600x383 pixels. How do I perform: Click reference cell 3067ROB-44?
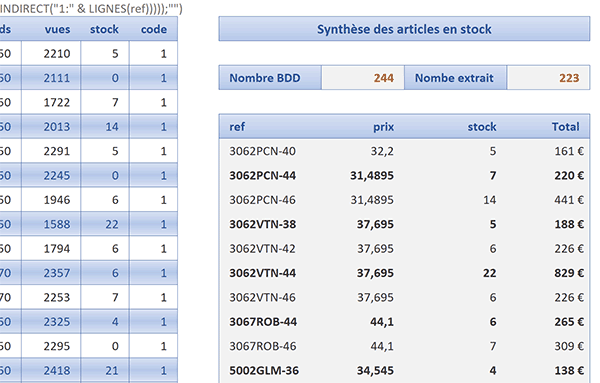click(263, 322)
